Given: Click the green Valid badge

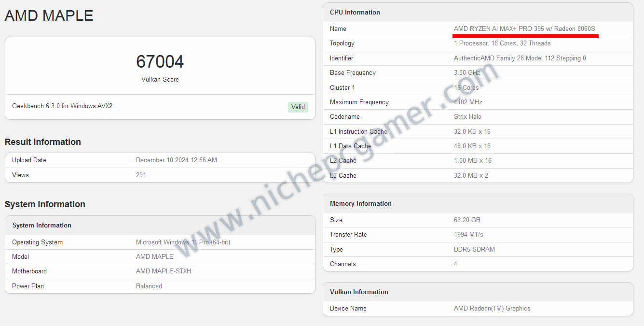Looking at the screenshot, I should pos(298,107).
